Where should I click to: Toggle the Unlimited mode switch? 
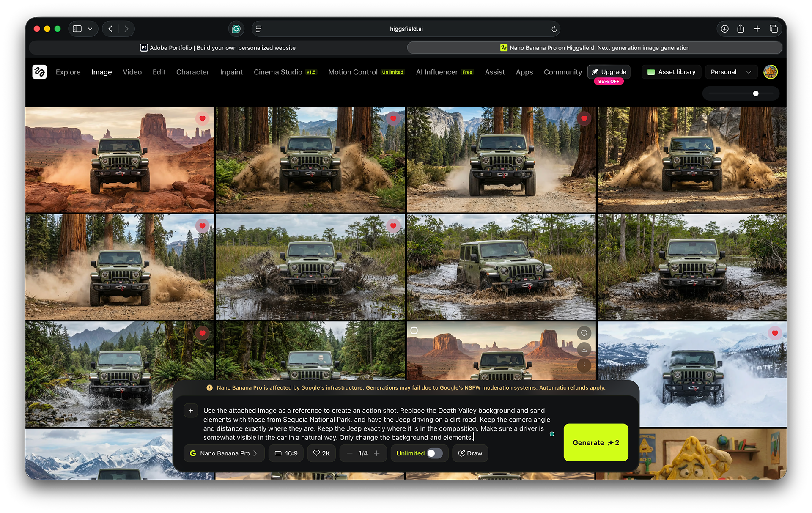click(x=434, y=453)
